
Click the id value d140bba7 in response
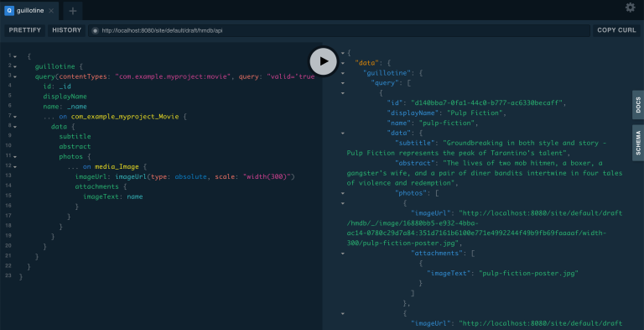[x=487, y=103]
